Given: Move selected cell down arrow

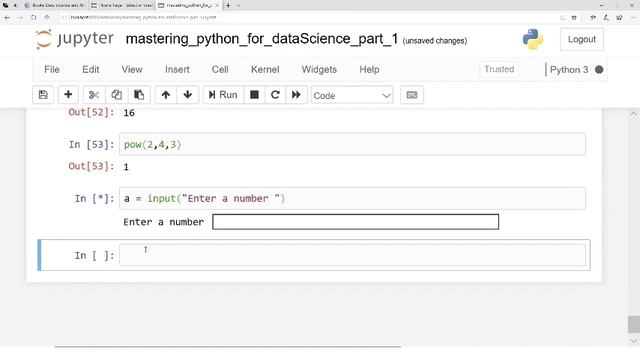Looking at the screenshot, I should coord(188,95).
